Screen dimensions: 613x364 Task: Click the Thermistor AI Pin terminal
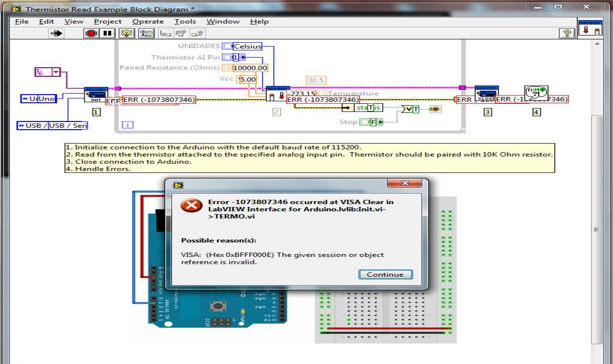click(x=235, y=57)
